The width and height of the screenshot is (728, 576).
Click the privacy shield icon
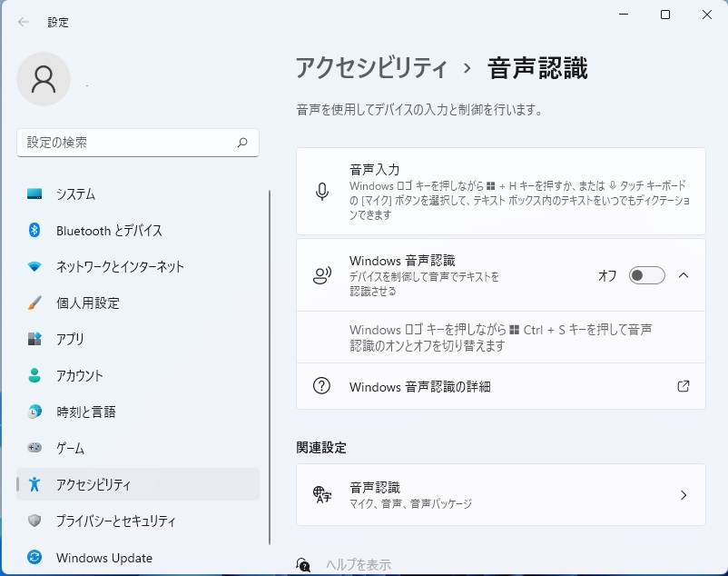(x=34, y=521)
